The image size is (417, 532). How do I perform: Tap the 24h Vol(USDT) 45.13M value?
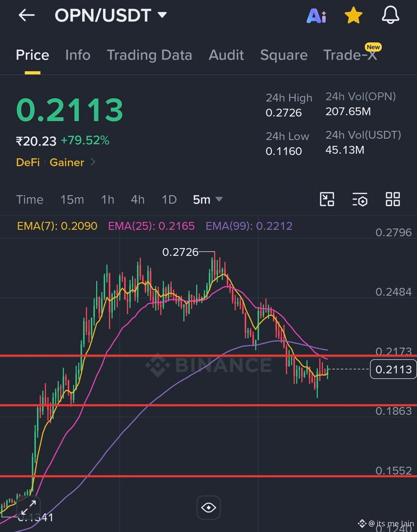pyautogui.click(x=345, y=150)
